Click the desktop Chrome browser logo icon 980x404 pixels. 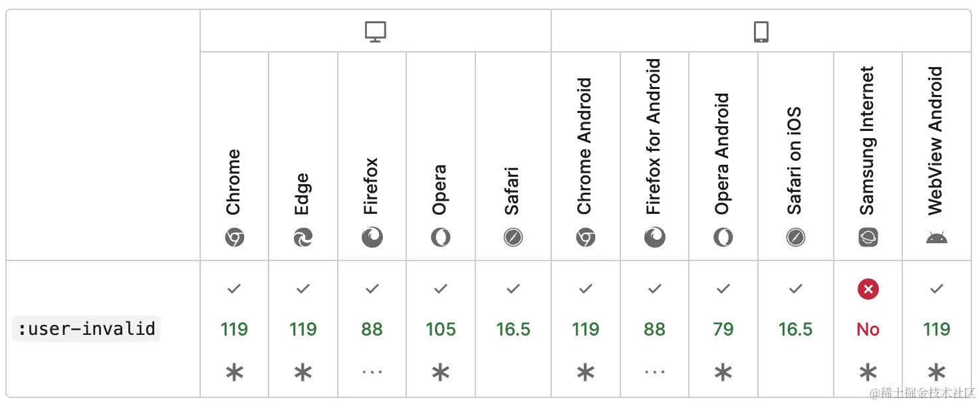(234, 237)
